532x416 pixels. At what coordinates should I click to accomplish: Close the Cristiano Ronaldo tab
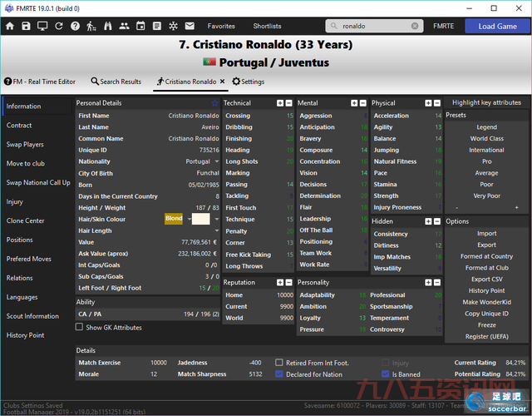(x=223, y=82)
